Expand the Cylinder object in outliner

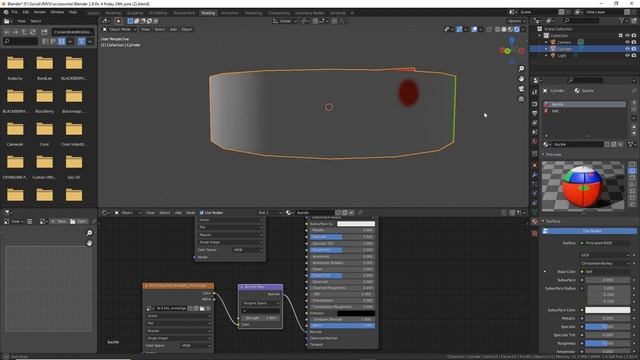pos(547,49)
